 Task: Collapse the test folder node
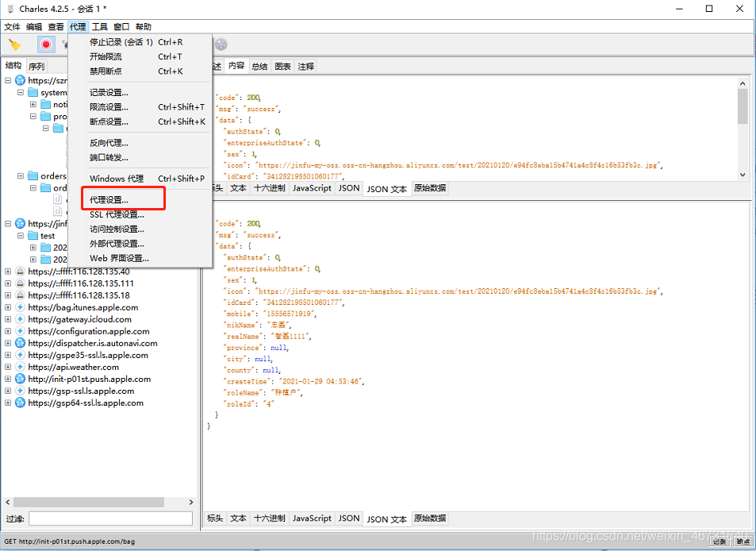point(21,236)
